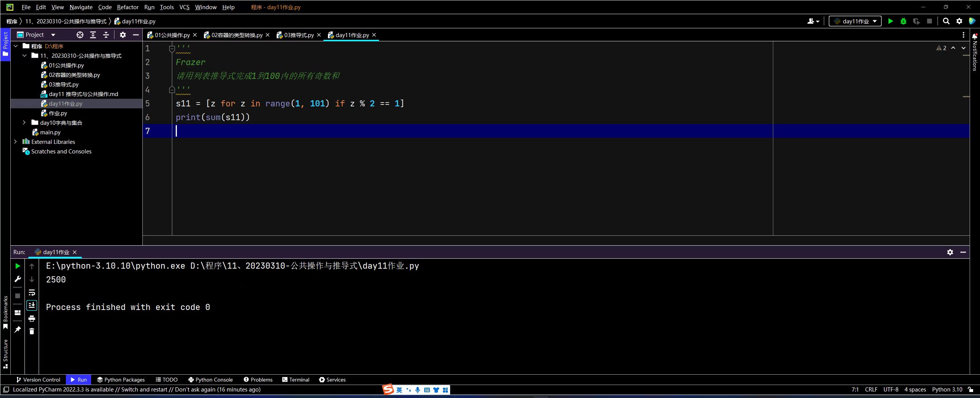This screenshot has width=980, height=398.
Task: Select 作业.py in project tree
Action: click(58, 113)
